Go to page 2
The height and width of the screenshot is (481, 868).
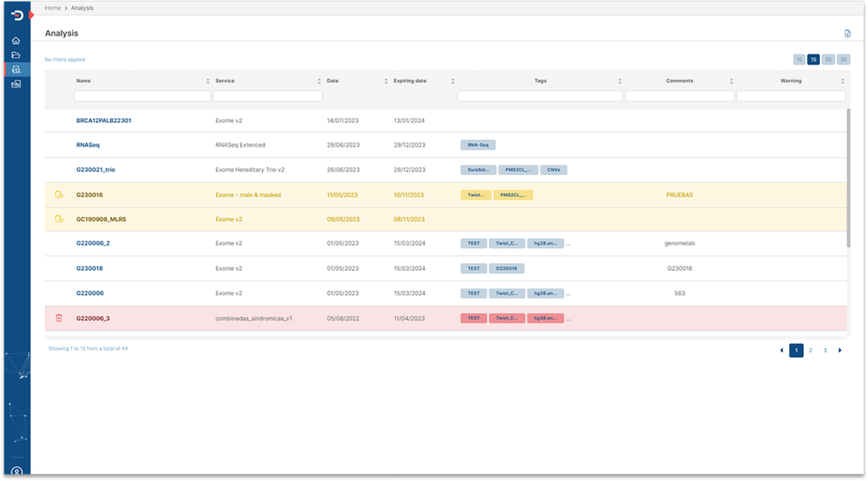pos(810,350)
